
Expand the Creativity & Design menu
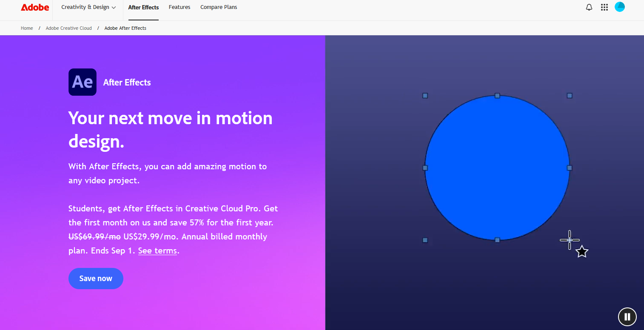pyautogui.click(x=88, y=7)
